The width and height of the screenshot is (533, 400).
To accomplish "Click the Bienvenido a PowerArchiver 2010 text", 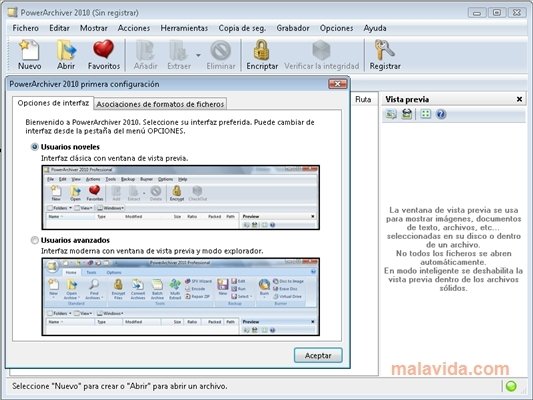I will click(x=170, y=126).
